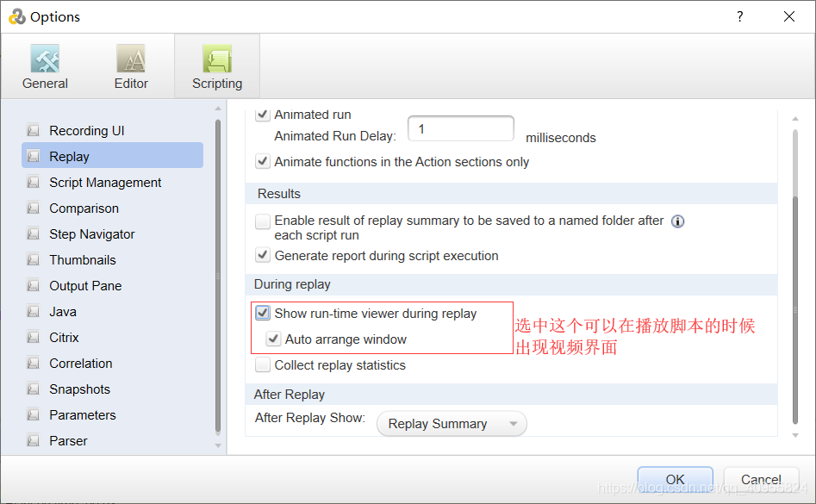Click the sidebar scroll up arrow
Screen dimensions: 816x504
click(x=218, y=109)
